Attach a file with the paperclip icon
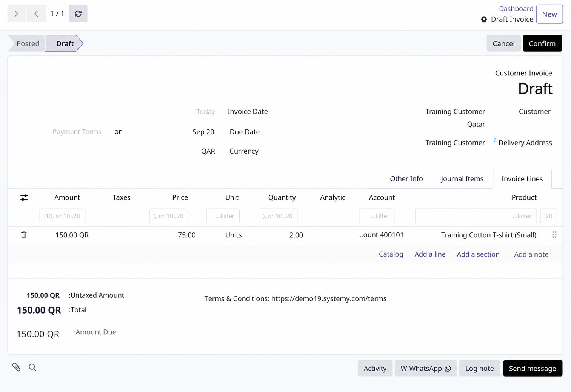571x392 pixels. [x=16, y=367]
